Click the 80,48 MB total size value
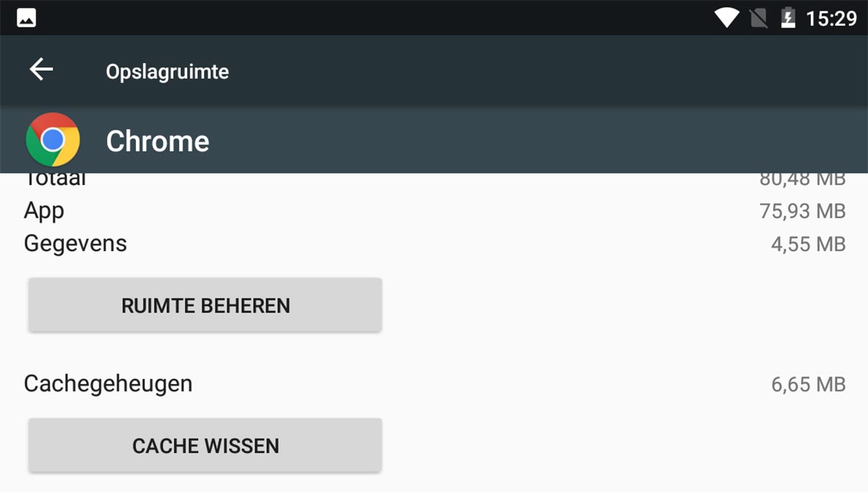Image resolution: width=868 pixels, height=492 pixels. click(802, 179)
